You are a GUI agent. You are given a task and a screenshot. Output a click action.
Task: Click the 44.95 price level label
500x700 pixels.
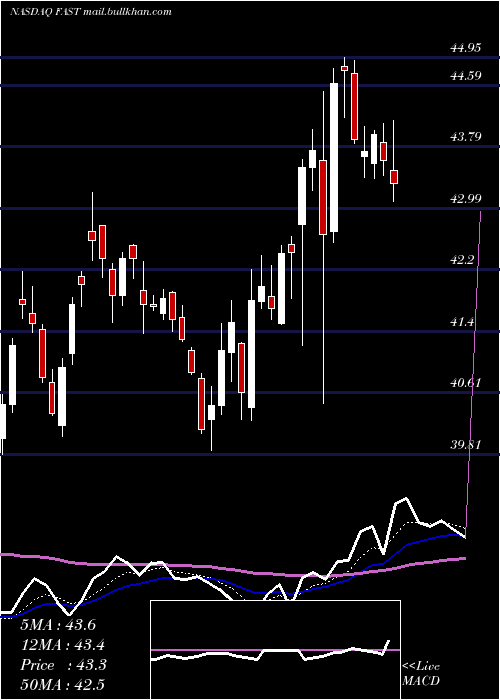(466, 48)
